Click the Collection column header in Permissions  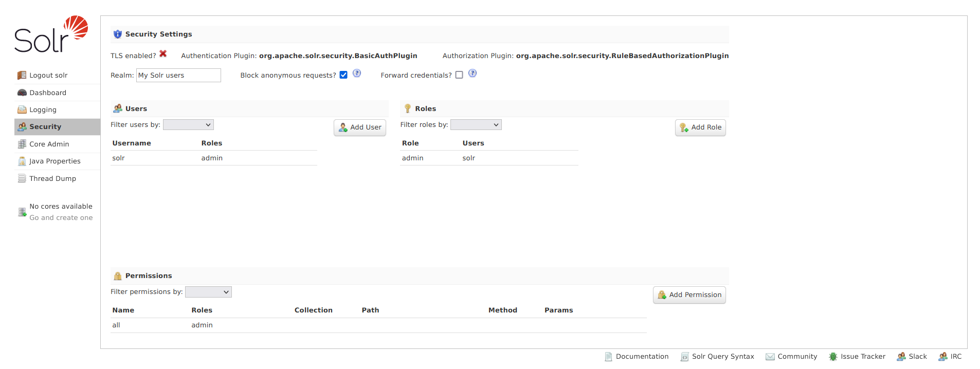314,310
